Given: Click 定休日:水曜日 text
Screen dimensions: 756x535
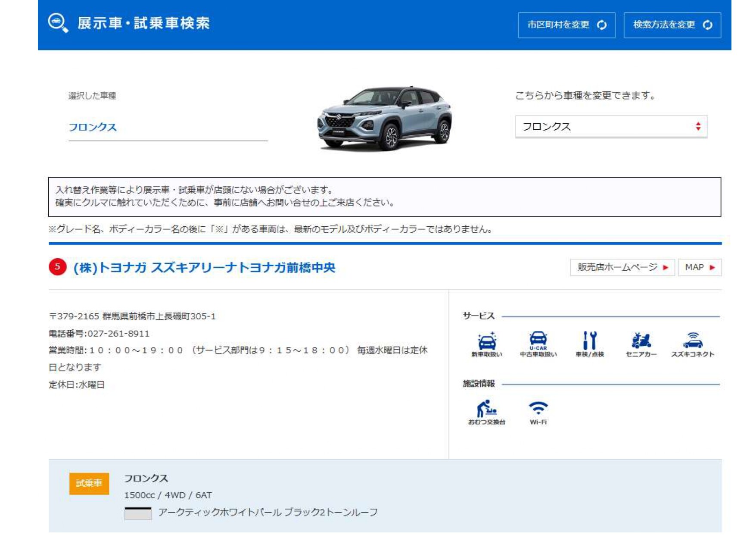Looking at the screenshot, I should 77,385.
